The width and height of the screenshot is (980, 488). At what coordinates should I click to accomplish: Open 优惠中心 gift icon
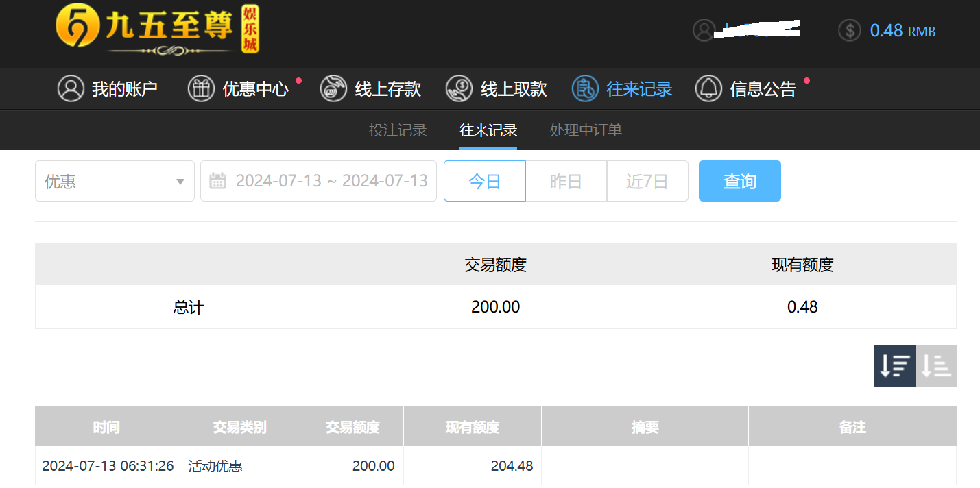(x=201, y=89)
